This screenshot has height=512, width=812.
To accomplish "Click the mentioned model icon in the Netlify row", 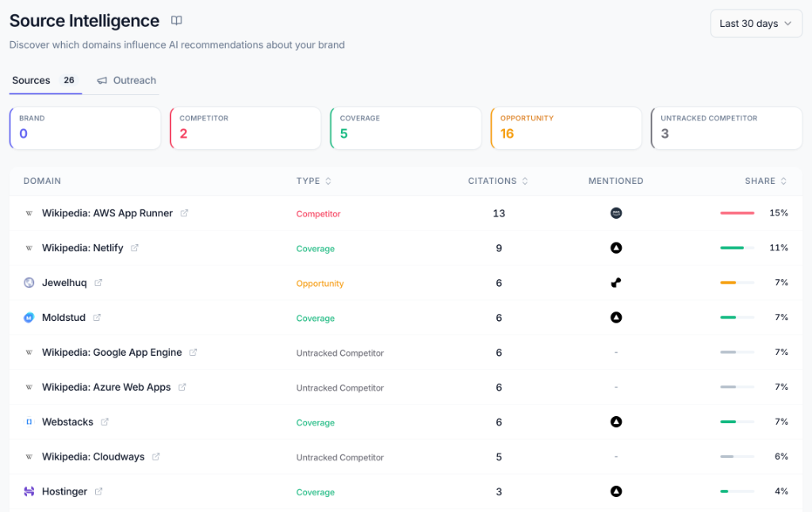I will coord(616,247).
